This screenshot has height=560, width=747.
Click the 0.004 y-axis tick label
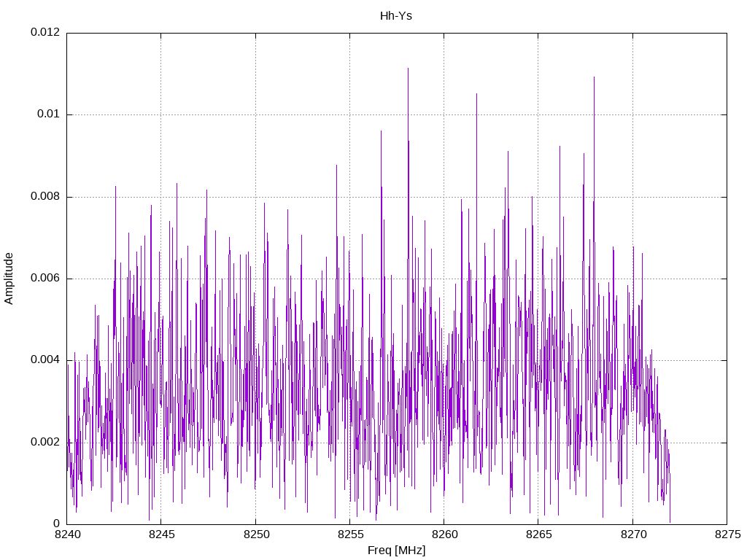tap(45, 359)
